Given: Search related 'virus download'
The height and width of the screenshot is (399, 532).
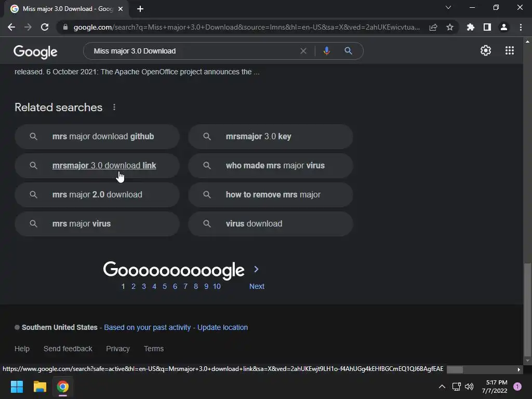Looking at the screenshot, I should [x=270, y=224].
